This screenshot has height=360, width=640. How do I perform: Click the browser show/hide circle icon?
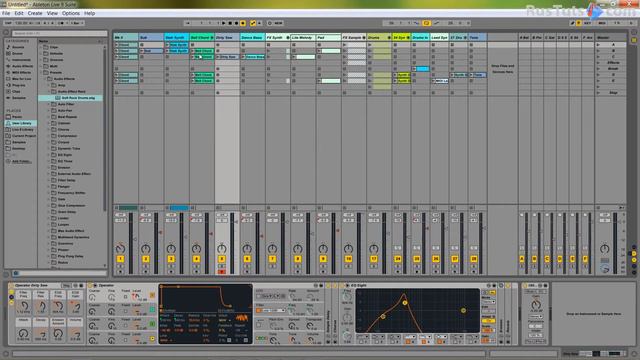coord(6,33)
